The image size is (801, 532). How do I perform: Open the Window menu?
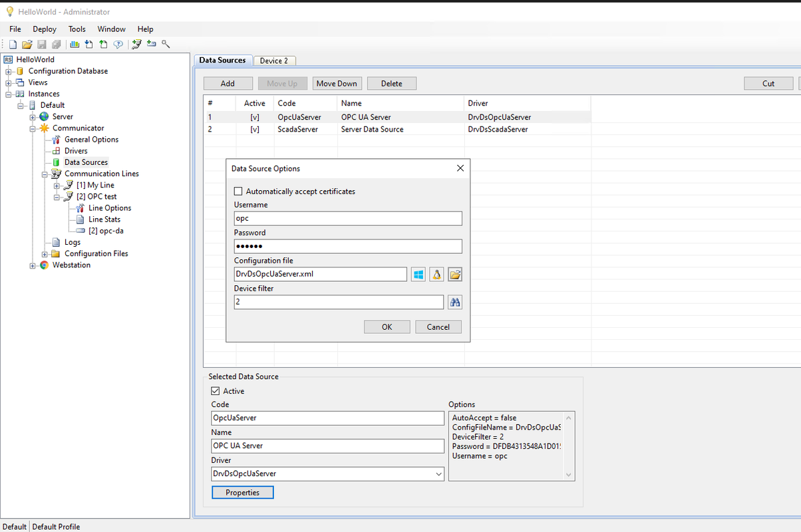click(x=111, y=29)
